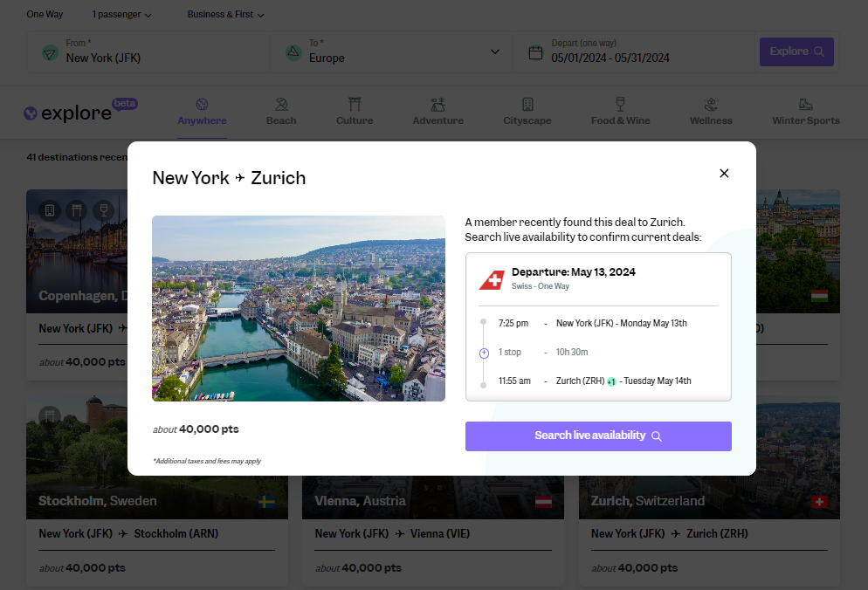The width and height of the screenshot is (868, 590).
Task: Click the calendar icon in the Depart field
Action: [x=536, y=51]
